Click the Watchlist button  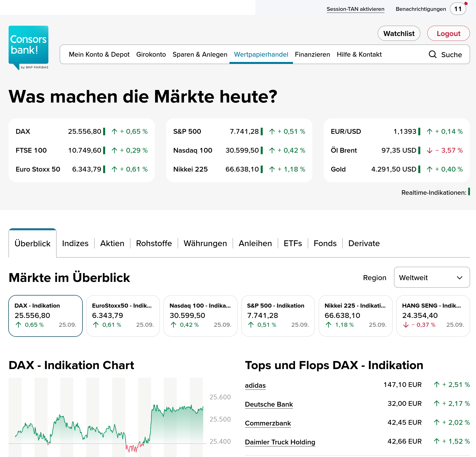point(399,33)
